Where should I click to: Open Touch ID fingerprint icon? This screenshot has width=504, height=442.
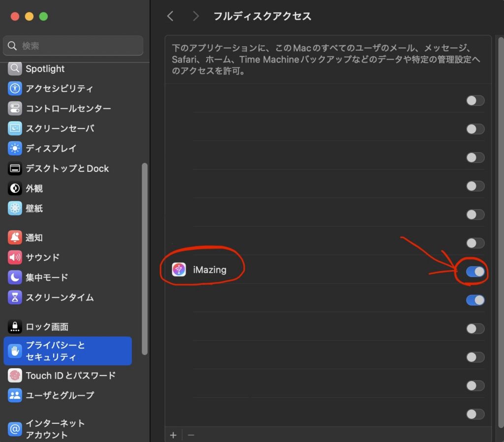pyautogui.click(x=15, y=376)
